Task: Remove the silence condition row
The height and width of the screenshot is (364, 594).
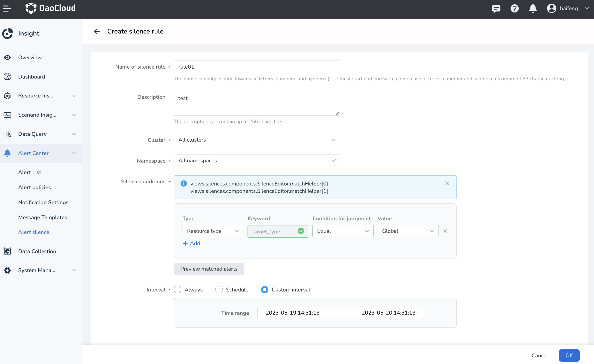Action: [445, 231]
